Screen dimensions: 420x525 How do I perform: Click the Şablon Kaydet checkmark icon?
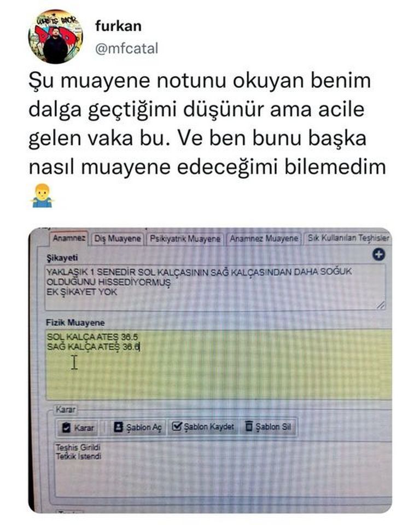pos(177,426)
